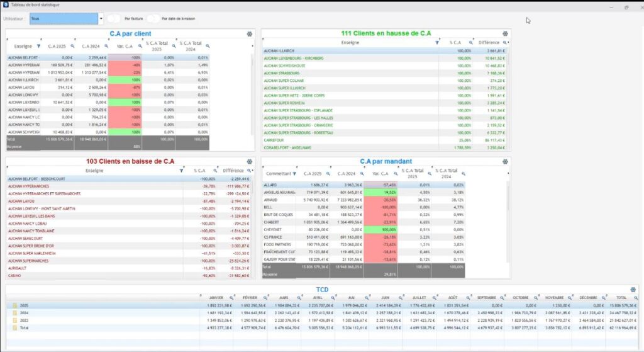644x352 pixels.
Task: Click search icon of % C.A column in Clients en baisse
Action: point(215,170)
